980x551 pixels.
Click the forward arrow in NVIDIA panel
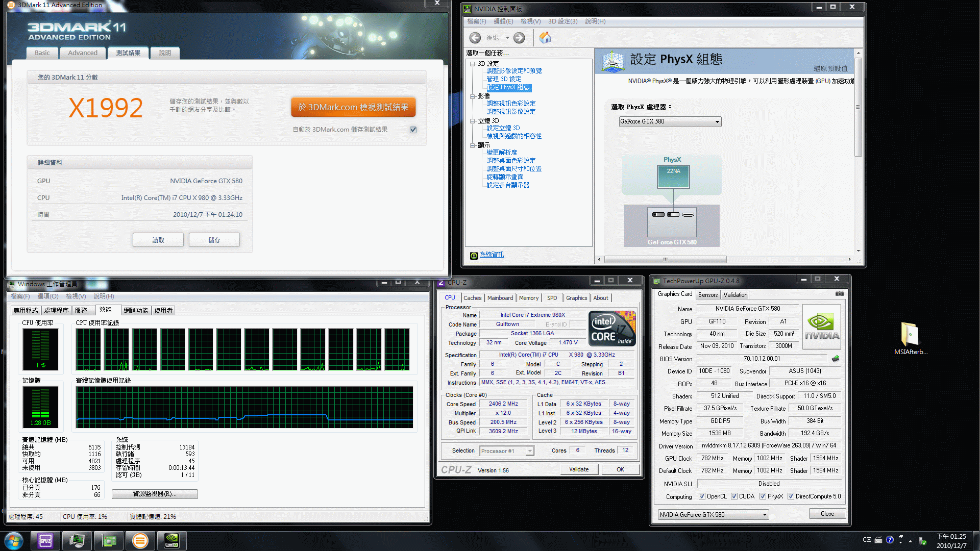coord(519,38)
